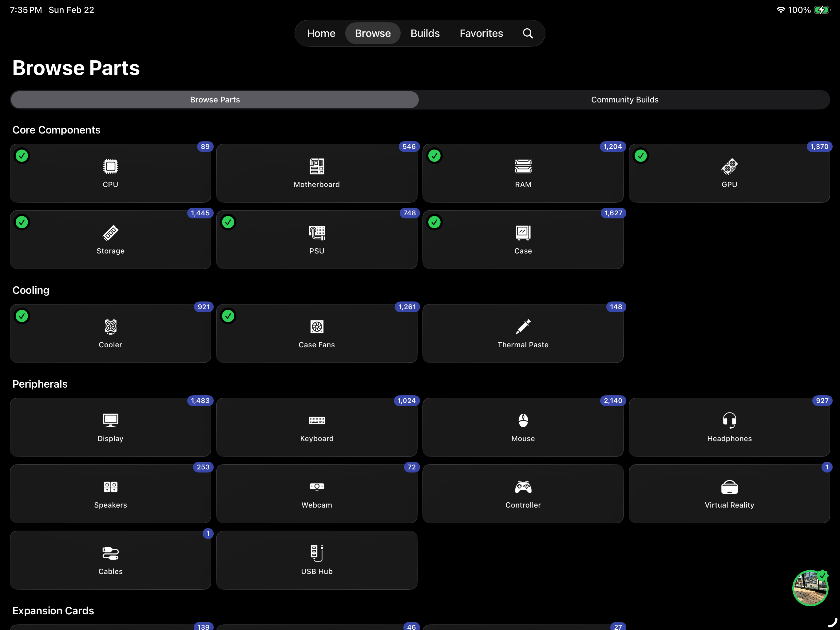This screenshot has height=630, width=840.
Task: Click the 1,445 Storage count badge
Action: tap(200, 213)
